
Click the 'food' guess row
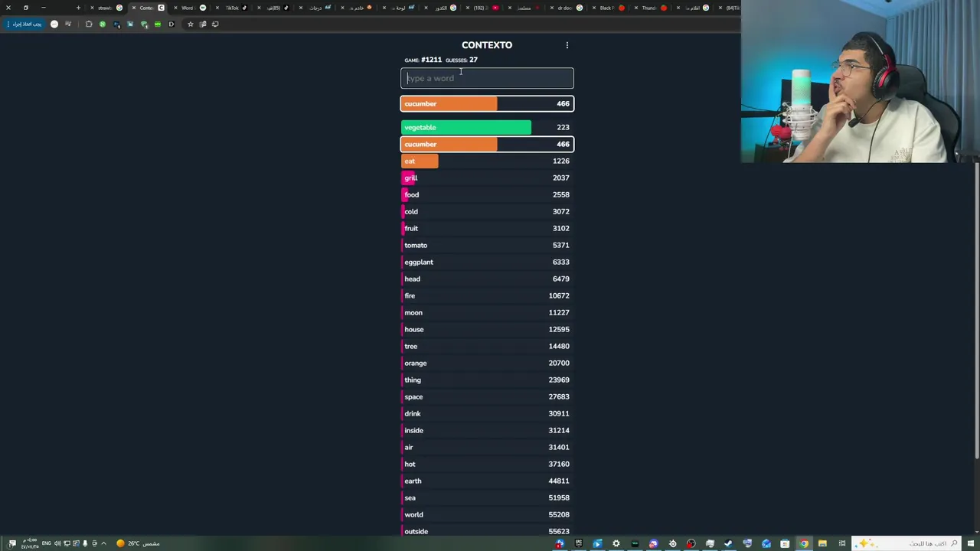(487, 194)
